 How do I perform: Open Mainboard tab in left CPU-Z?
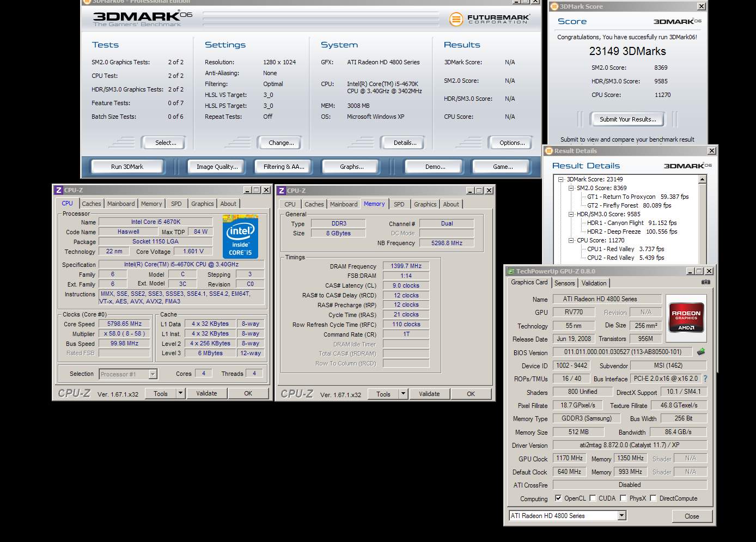tap(121, 204)
